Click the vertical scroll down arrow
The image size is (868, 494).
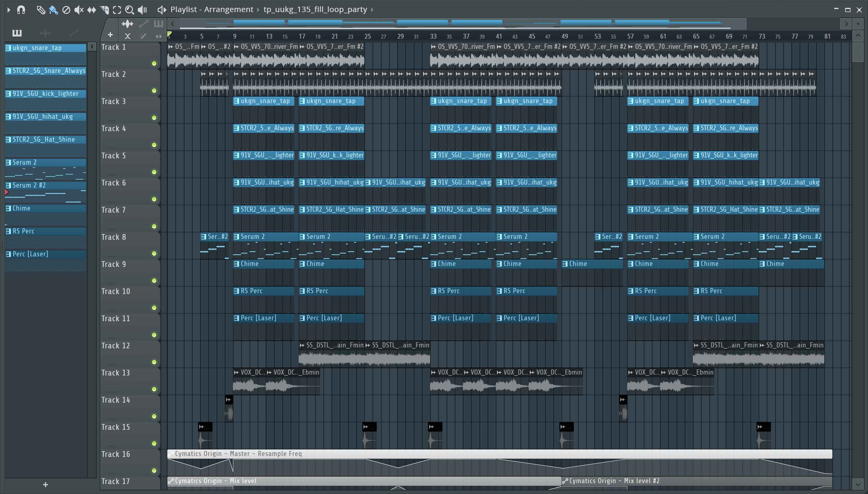858,484
